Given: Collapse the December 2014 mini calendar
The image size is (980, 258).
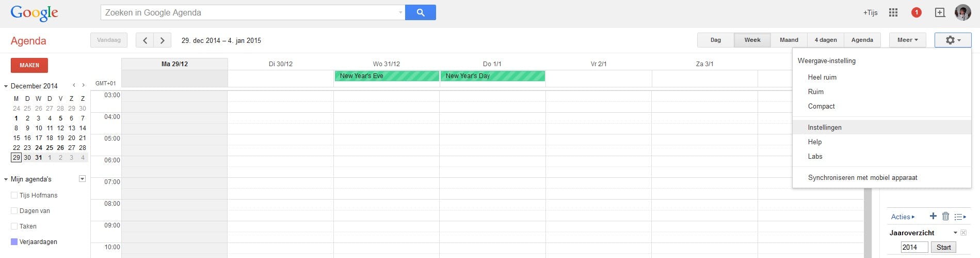Looking at the screenshot, I should (x=6, y=86).
